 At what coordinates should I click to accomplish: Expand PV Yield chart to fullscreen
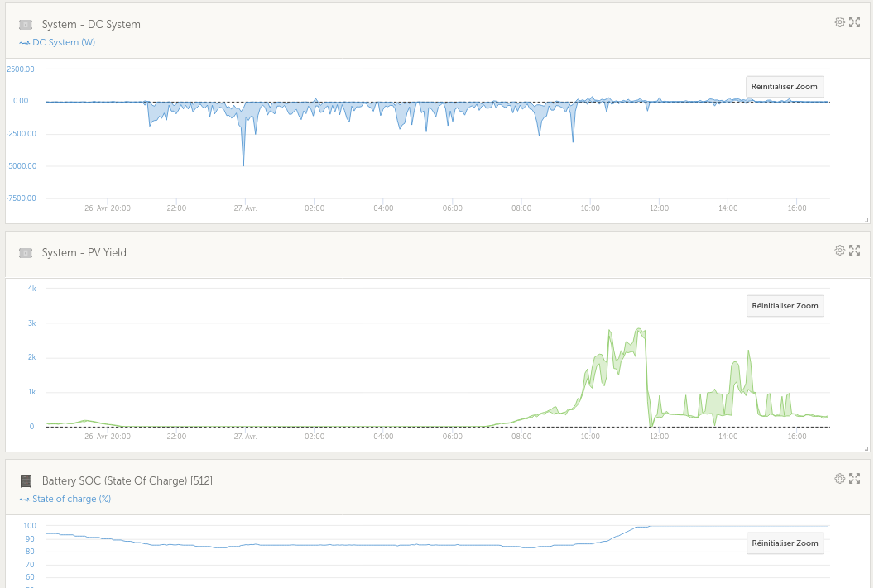(x=854, y=251)
